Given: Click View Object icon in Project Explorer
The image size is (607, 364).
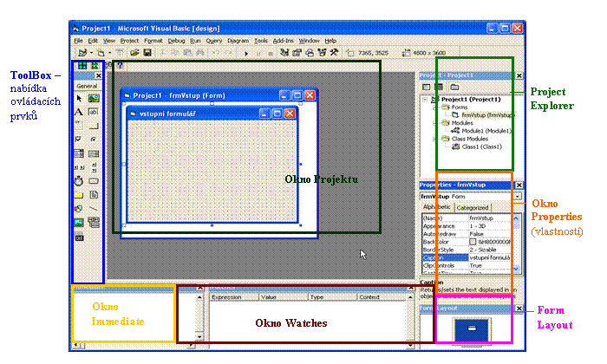Looking at the screenshot, I should click(439, 87).
